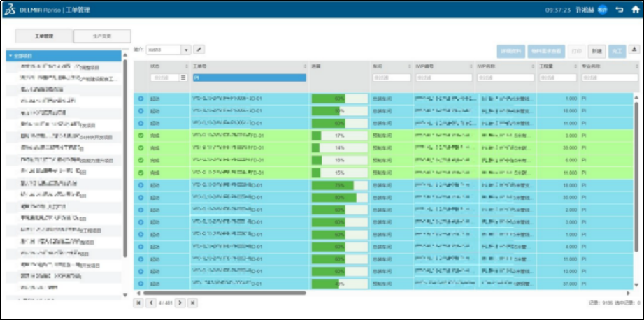Switch to the 生产变更 tab
The image size is (644, 320).
[102, 36]
